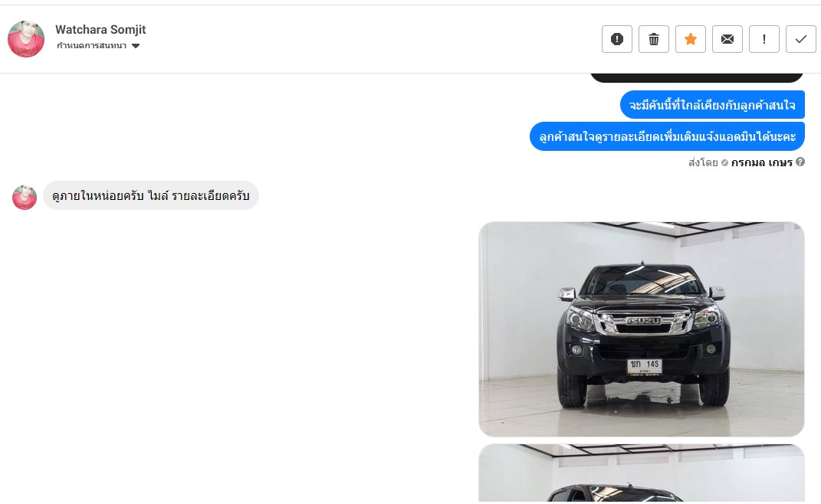This screenshot has width=821, height=504.
Task: Mark conversation as spam with circled exclamation icon
Action: point(617,39)
